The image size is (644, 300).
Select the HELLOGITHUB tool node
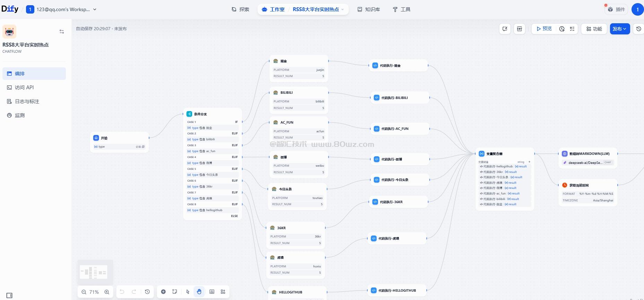[297, 292]
